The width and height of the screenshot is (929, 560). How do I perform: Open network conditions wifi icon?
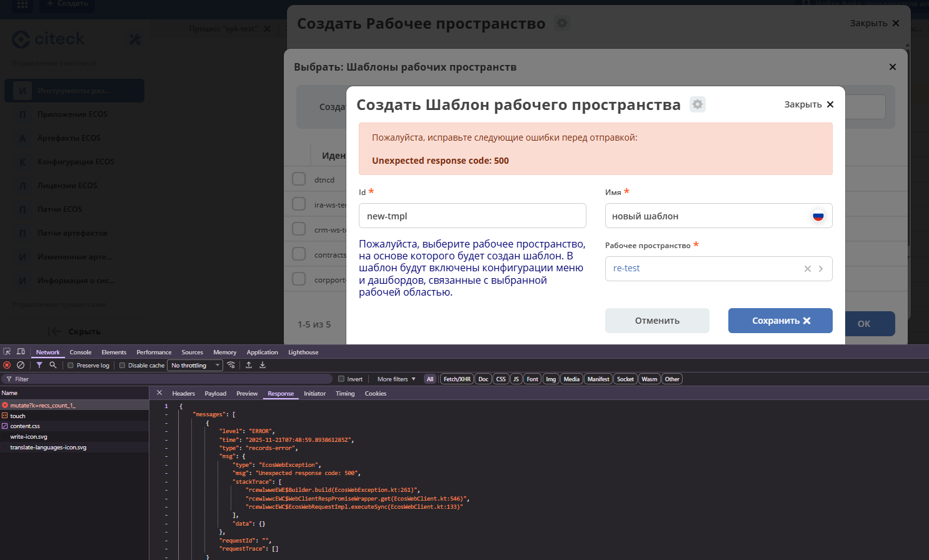point(231,365)
